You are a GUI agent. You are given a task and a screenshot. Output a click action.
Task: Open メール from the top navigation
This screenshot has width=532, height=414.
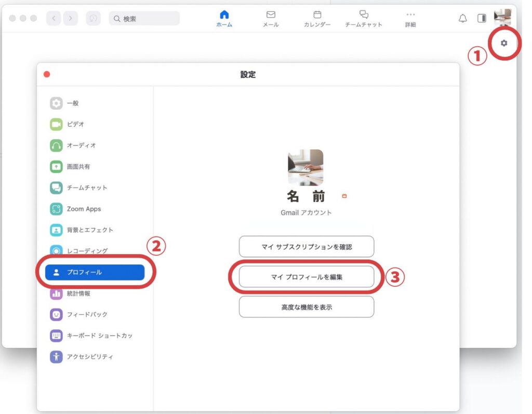tap(271, 19)
